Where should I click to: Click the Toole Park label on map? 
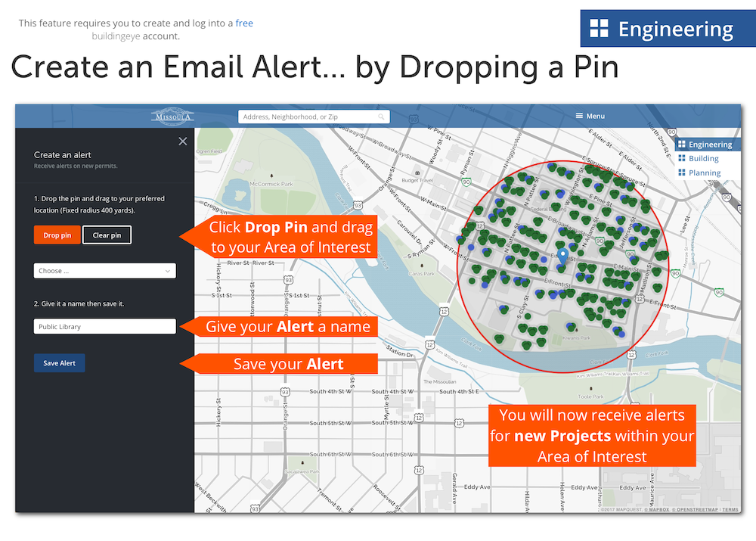click(x=591, y=396)
